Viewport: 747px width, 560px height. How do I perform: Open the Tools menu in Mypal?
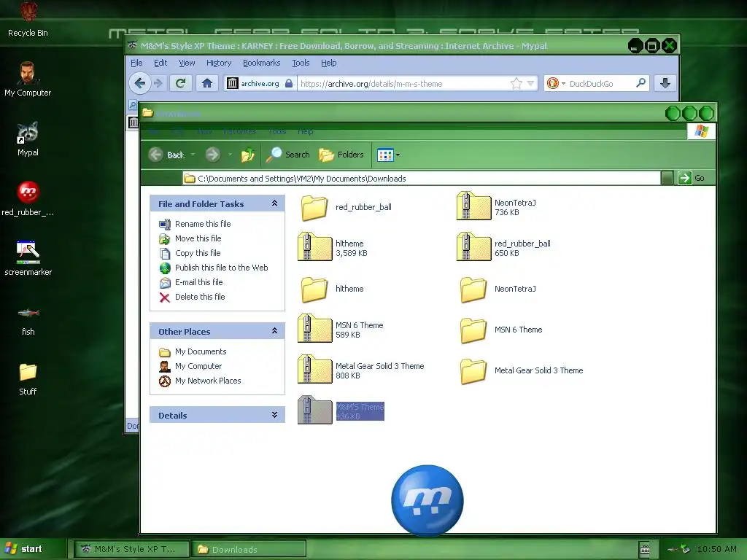[x=301, y=63]
